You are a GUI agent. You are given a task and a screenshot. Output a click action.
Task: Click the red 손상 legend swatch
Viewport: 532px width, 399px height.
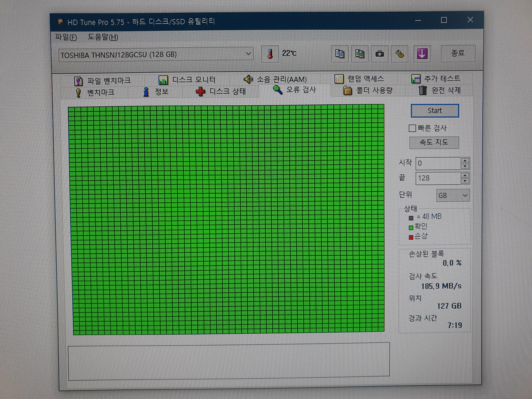(411, 238)
